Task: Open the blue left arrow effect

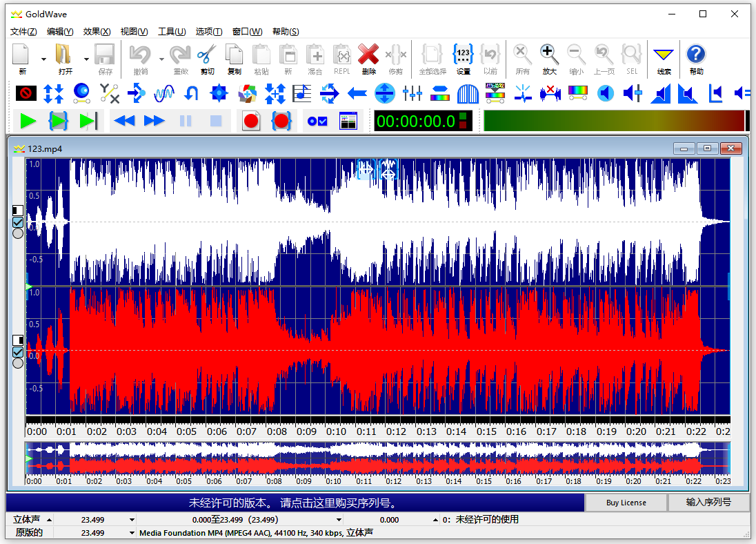Action: (357, 93)
